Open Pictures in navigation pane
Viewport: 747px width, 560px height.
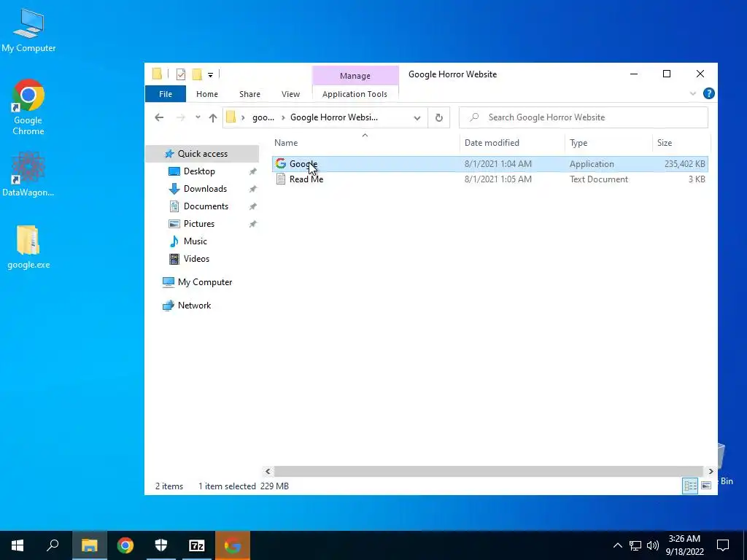pyautogui.click(x=198, y=224)
